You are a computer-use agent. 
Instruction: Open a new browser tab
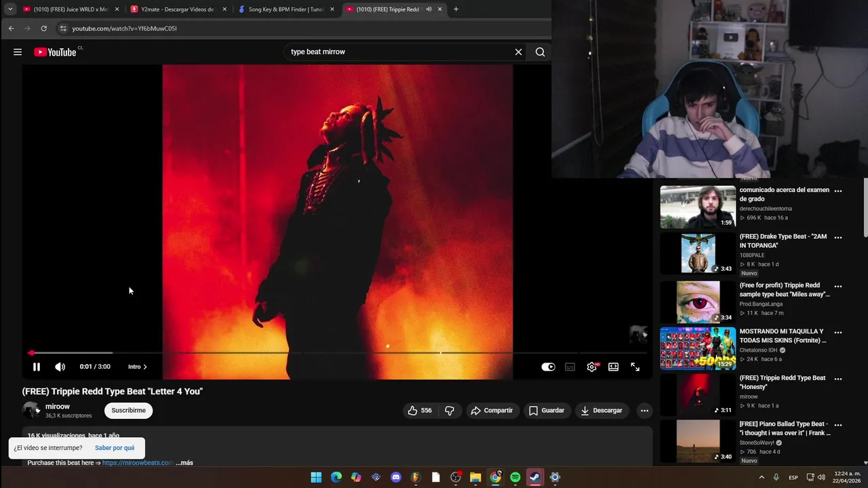[x=456, y=9]
